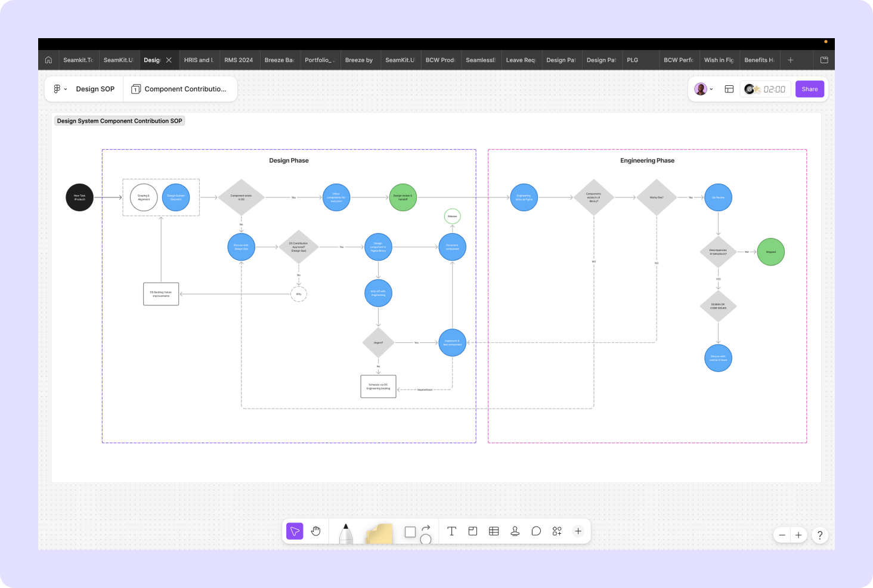Select the Engineering picks up figma node
873x588 pixels.
click(524, 197)
